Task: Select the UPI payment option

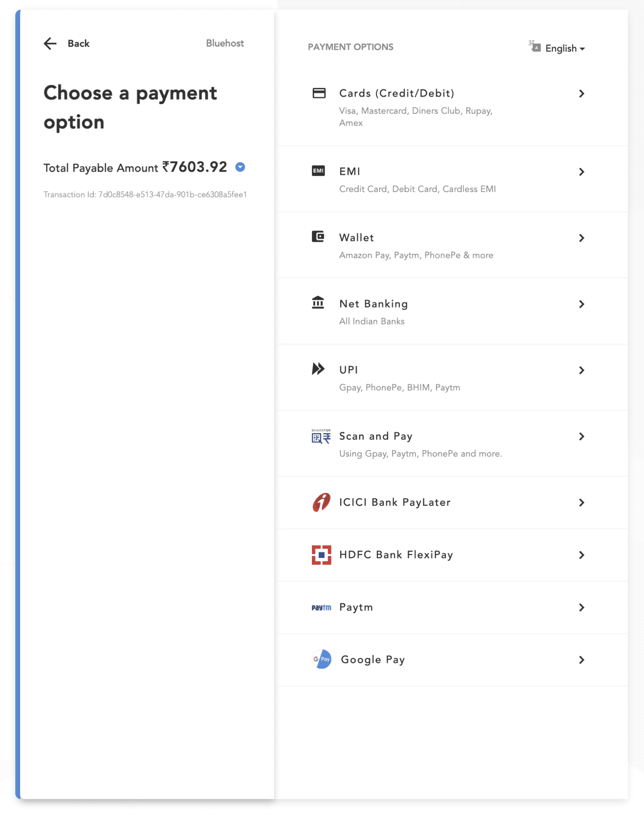Action: point(452,377)
